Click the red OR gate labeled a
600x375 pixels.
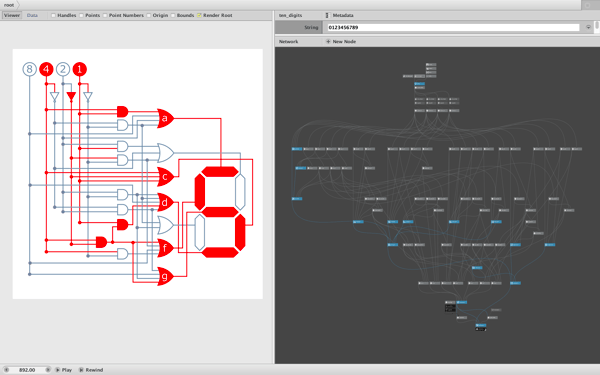pyautogui.click(x=165, y=118)
